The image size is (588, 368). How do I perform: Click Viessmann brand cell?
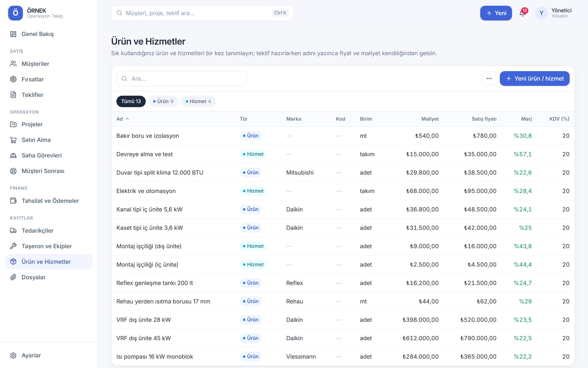[301, 357]
